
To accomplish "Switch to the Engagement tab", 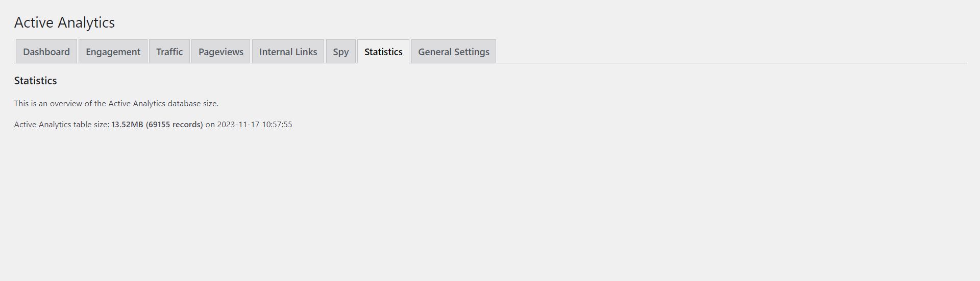I will [x=113, y=52].
